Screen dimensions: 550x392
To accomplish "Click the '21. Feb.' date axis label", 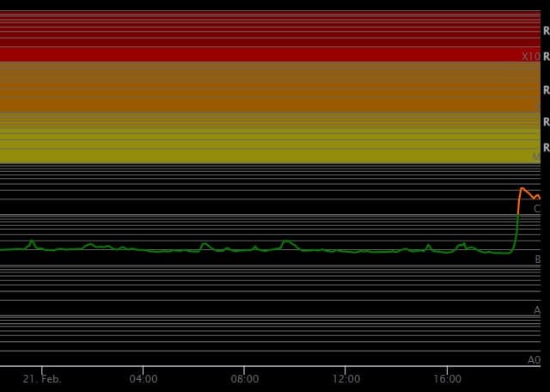I will [42, 379].
